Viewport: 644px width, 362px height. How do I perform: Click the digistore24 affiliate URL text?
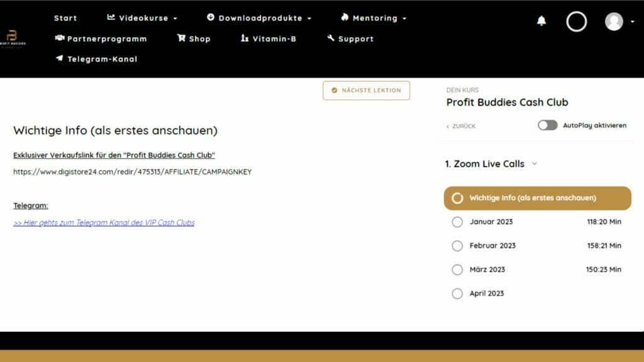click(x=132, y=172)
